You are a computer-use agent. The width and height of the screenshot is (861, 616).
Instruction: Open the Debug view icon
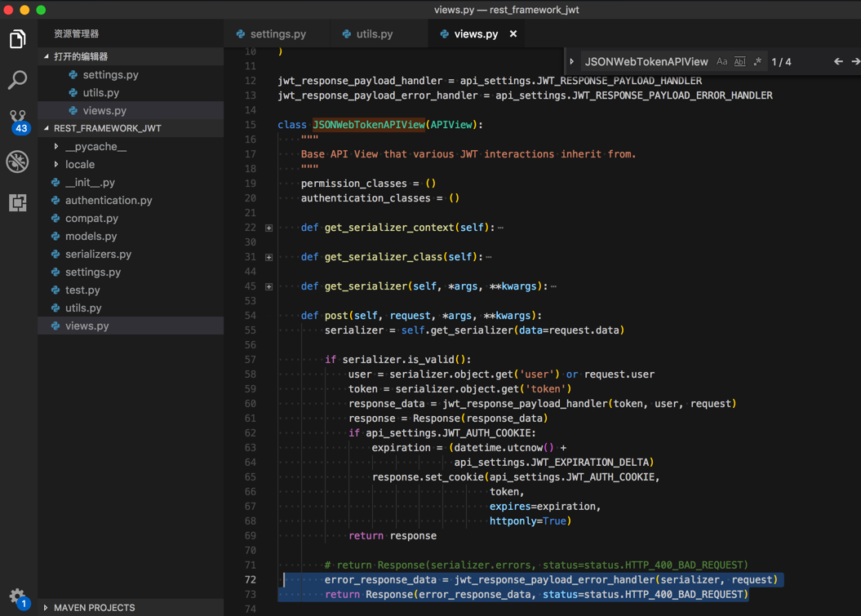point(18,162)
